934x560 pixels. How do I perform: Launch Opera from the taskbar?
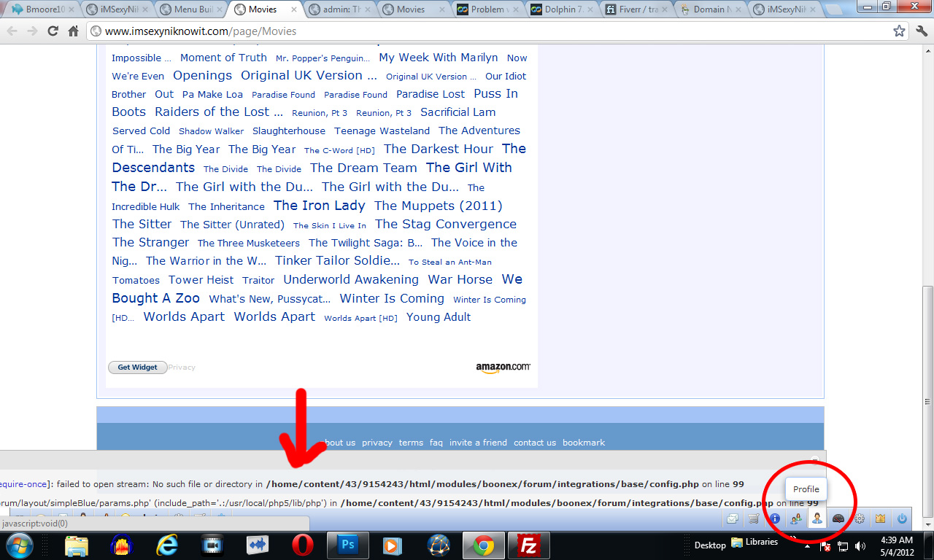point(302,545)
